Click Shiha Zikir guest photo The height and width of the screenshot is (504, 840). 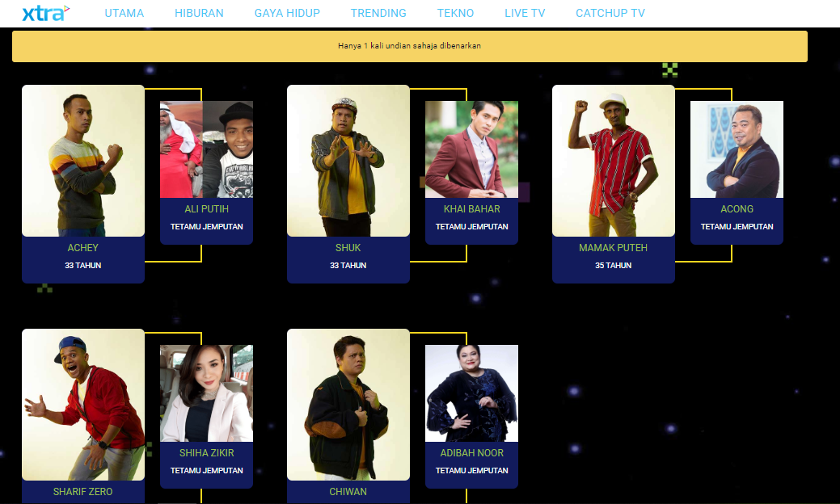(206, 393)
